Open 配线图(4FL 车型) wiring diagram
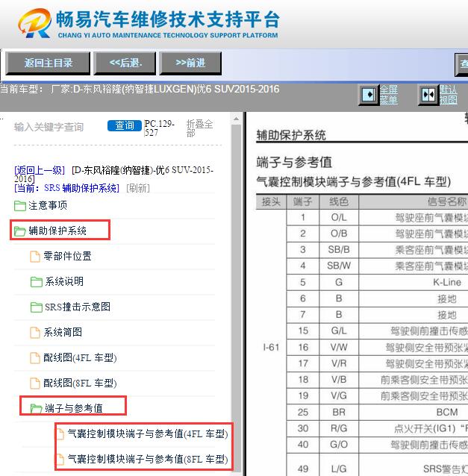 [x=80, y=358]
